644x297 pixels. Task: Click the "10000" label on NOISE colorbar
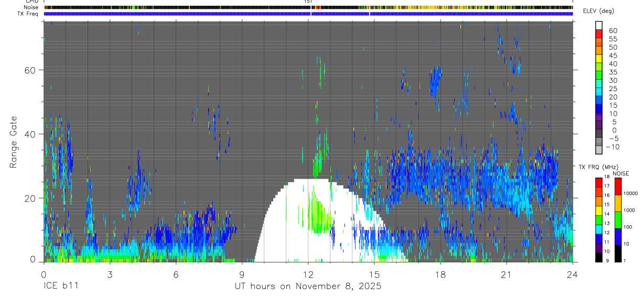coord(630,193)
